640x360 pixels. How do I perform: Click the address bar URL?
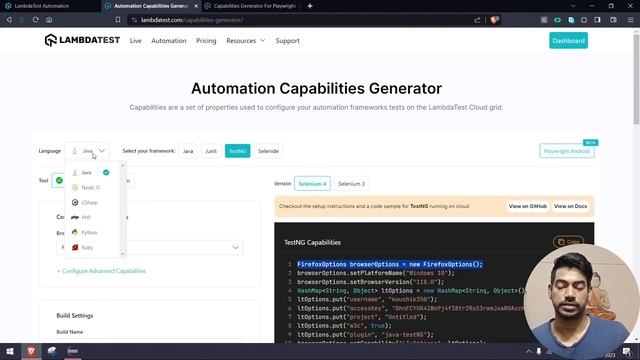[192, 20]
